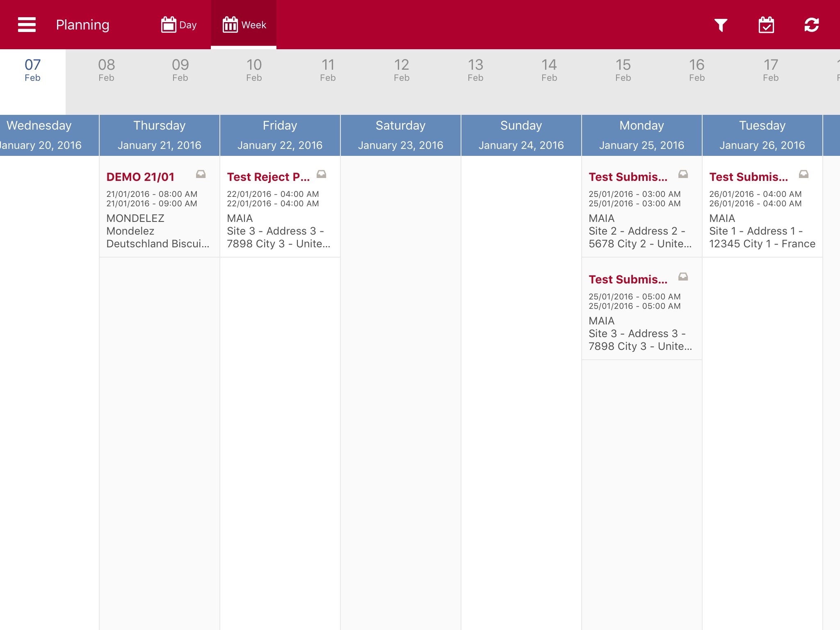Tap the Saturday January 23 column header
This screenshot has width=840, height=630.
tap(401, 135)
